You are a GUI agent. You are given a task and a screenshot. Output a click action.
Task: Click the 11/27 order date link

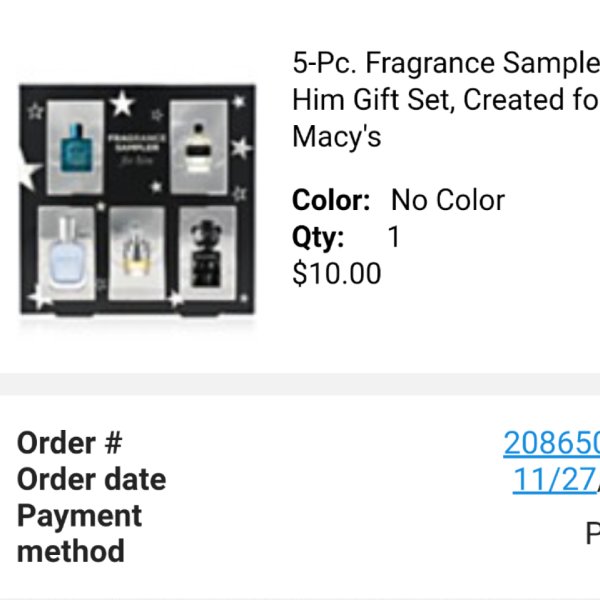click(554, 479)
